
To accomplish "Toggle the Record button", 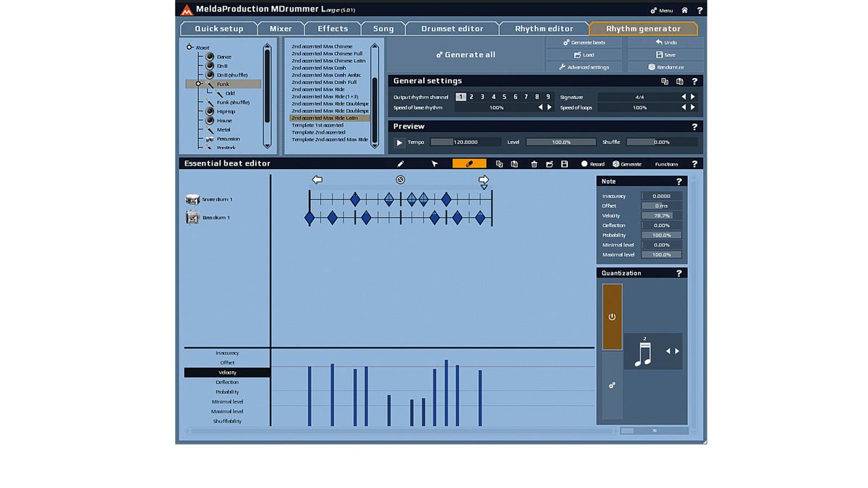I will (x=592, y=164).
